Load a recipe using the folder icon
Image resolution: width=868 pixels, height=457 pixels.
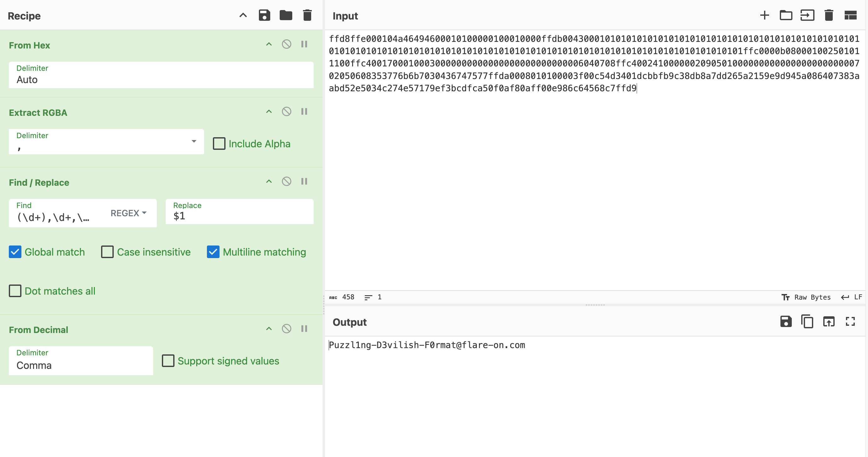[286, 15]
